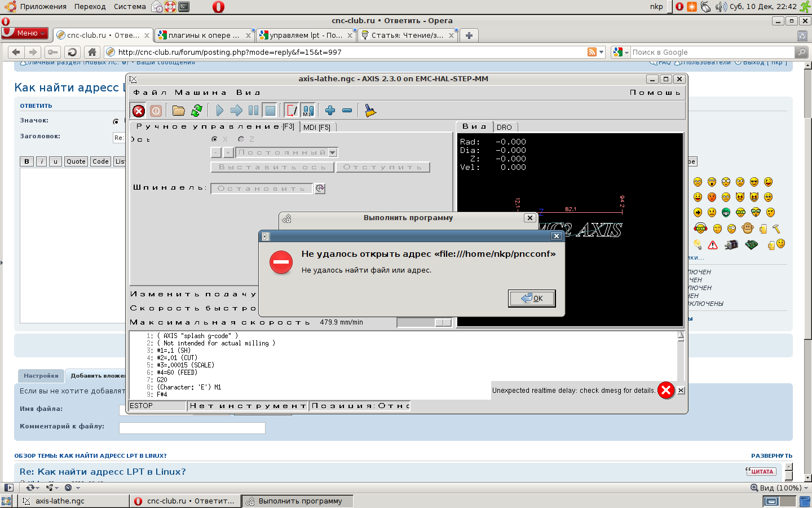Click the RSS feed icon in address bar
The width and height of the screenshot is (812, 508).
tap(592, 52)
